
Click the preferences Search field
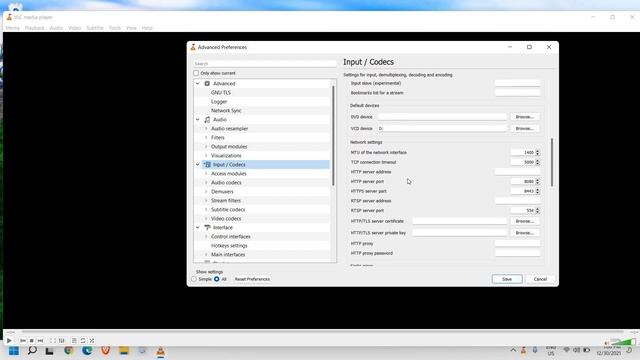tap(265, 64)
